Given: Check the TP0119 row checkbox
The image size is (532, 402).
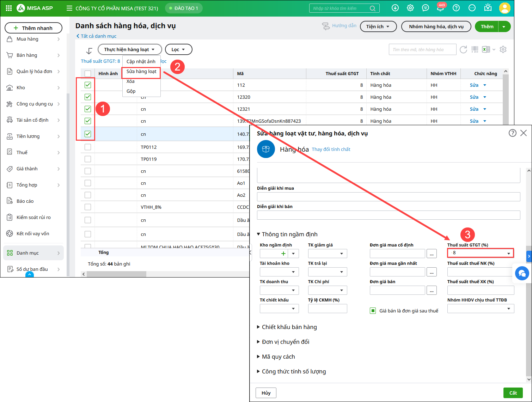Looking at the screenshot, I should (88, 159).
